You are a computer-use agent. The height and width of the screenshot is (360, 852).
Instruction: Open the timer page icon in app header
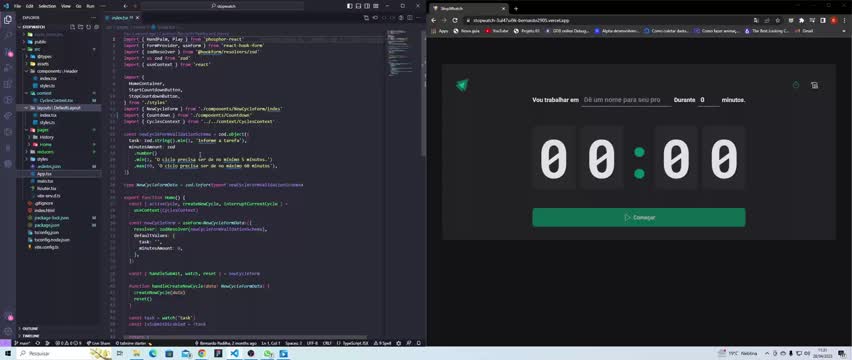(x=795, y=85)
